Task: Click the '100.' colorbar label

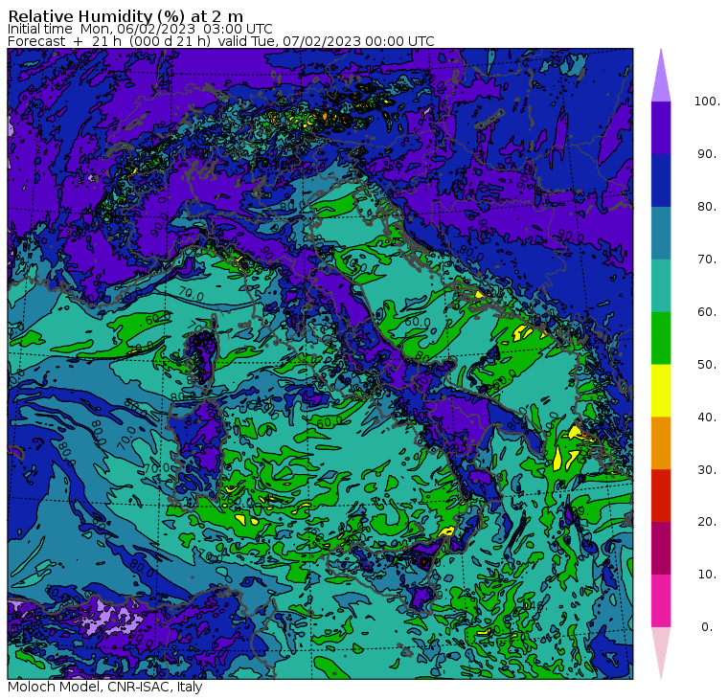Action: 707,102
